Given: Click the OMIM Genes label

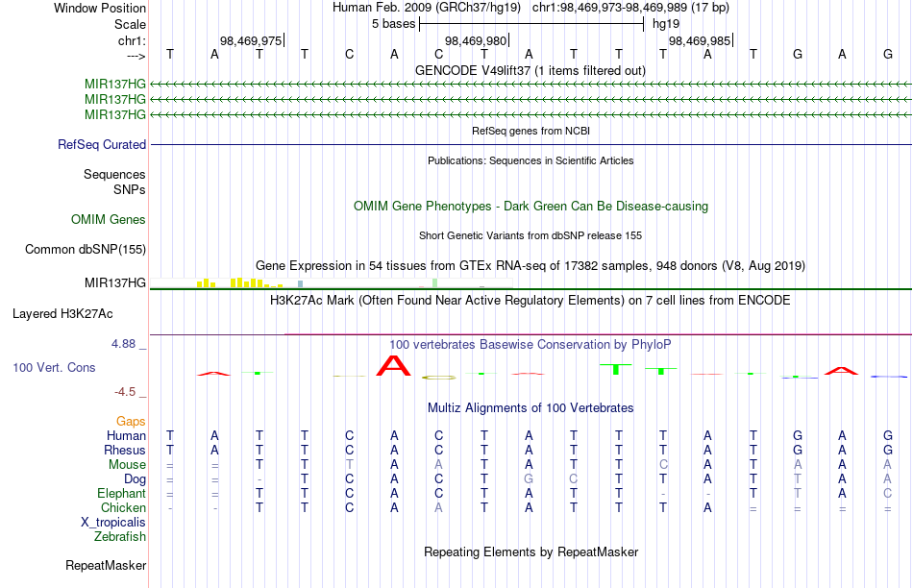Looking at the screenshot, I should click(108, 219).
